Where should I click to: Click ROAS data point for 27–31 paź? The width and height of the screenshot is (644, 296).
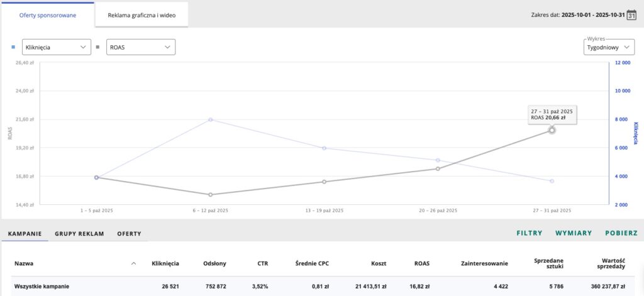pos(552,130)
